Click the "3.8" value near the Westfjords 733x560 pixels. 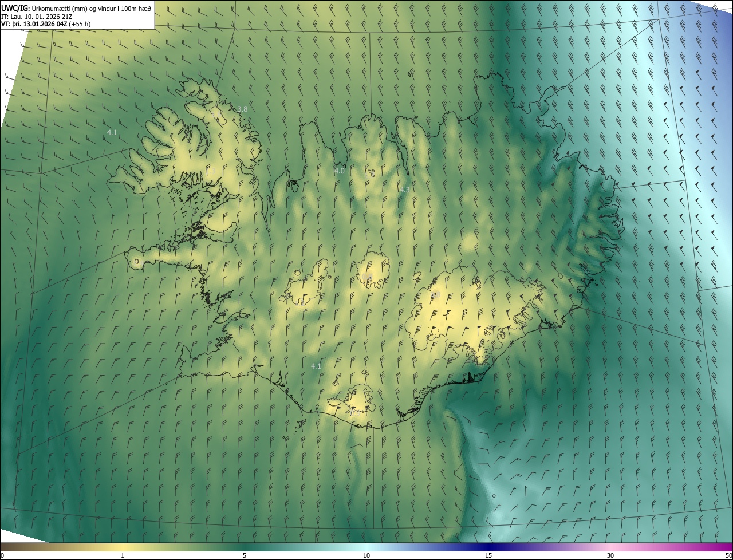(x=242, y=109)
